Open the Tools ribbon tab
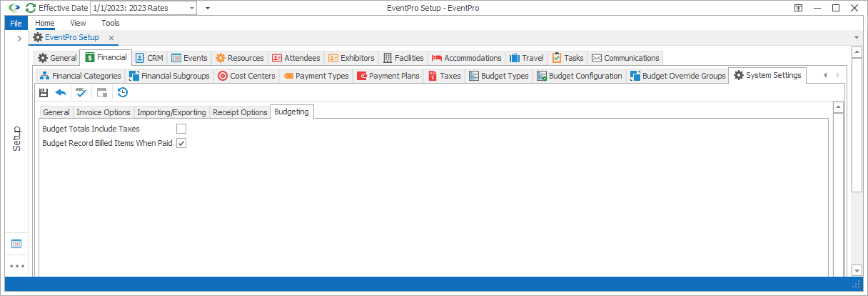868x296 pixels. click(111, 23)
